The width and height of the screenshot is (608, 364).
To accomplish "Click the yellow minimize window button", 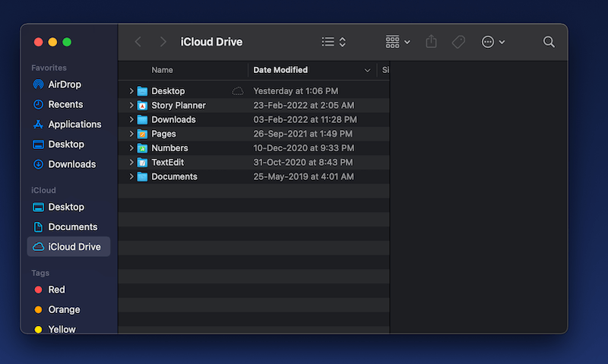I will coord(52,42).
